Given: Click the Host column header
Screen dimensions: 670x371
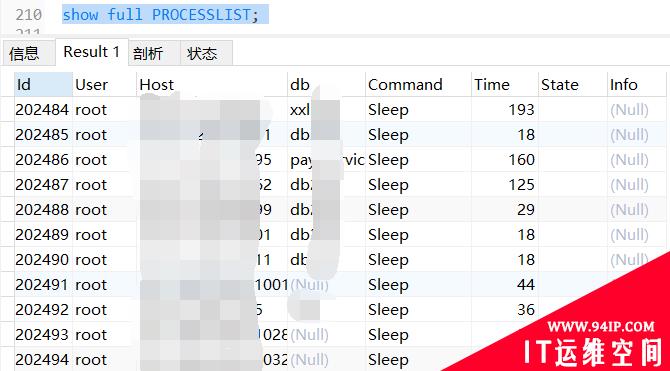Looking at the screenshot, I should tap(212, 85).
